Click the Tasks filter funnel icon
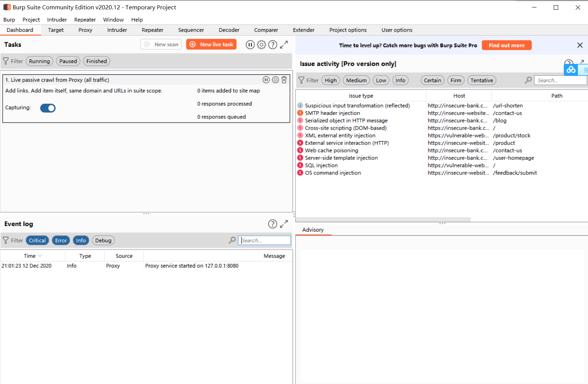Image resolution: width=588 pixels, height=384 pixels. (6, 61)
